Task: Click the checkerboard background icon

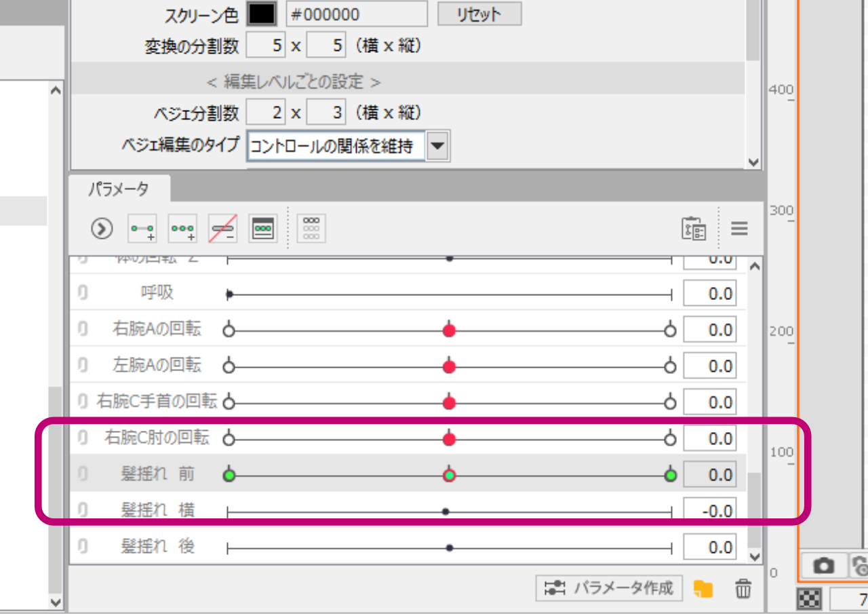Action: click(809, 600)
